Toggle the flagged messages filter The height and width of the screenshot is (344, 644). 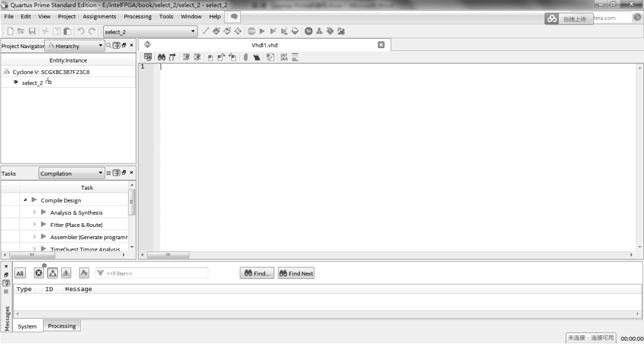pos(84,273)
